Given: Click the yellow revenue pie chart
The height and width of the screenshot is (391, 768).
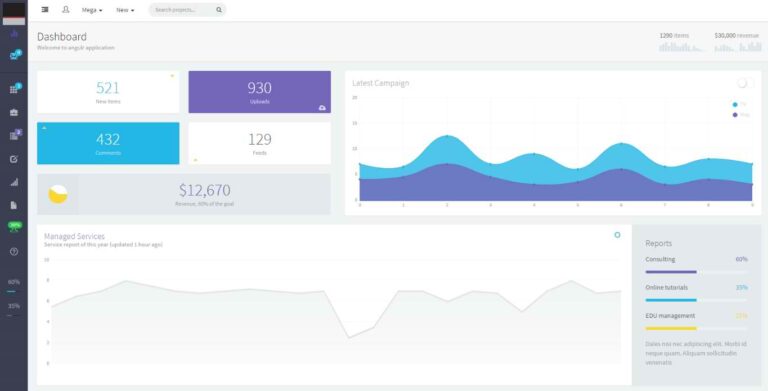Looking at the screenshot, I should 58,194.
